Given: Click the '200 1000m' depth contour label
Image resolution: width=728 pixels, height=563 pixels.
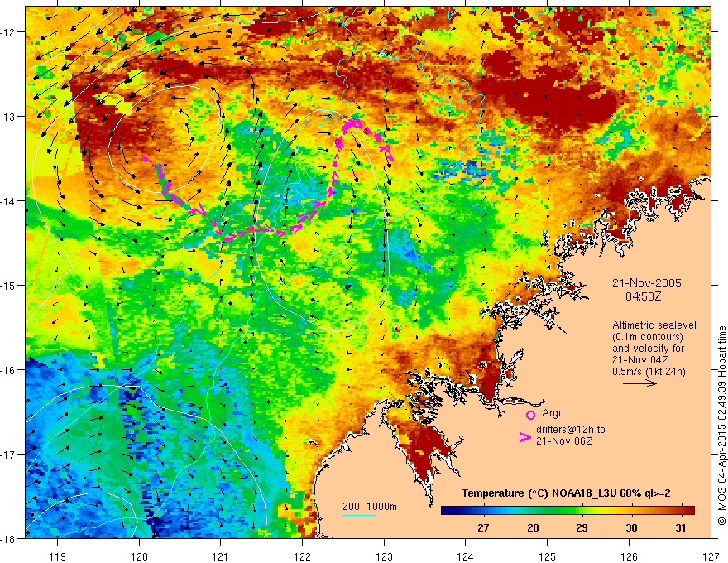Looking at the screenshot, I should point(370,507).
